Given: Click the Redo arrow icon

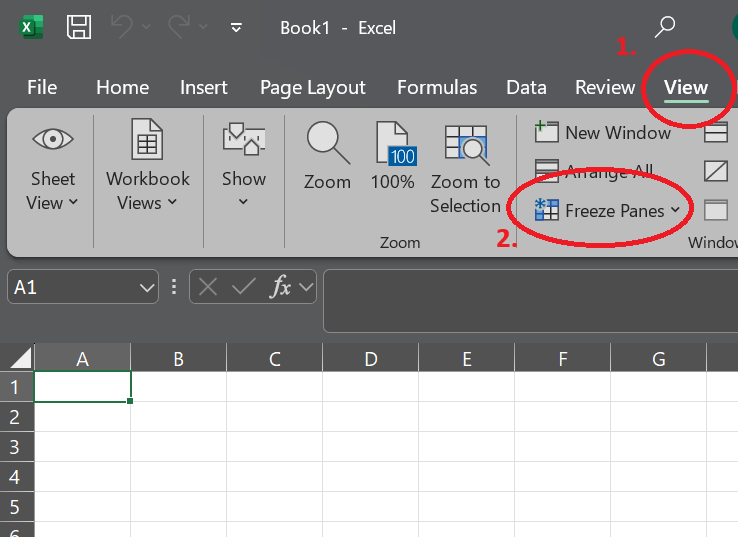Looking at the screenshot, I should (179, 26).
